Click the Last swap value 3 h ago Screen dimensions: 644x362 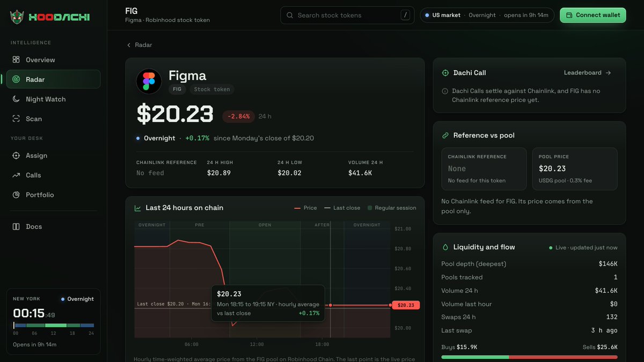click(x=604, y=330)
